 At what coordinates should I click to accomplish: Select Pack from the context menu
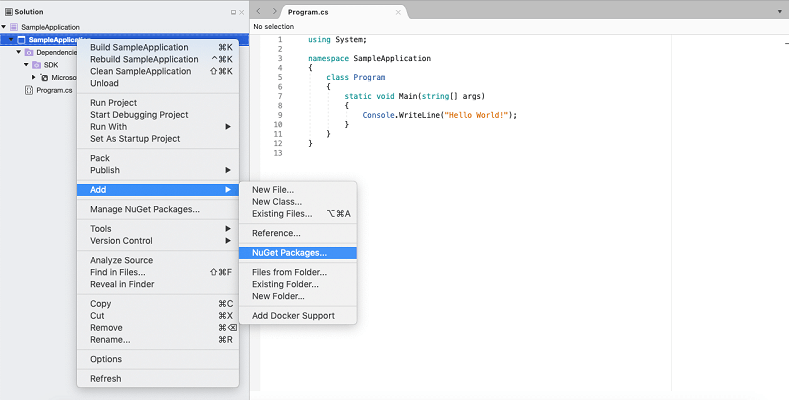[x=157, y=158]
